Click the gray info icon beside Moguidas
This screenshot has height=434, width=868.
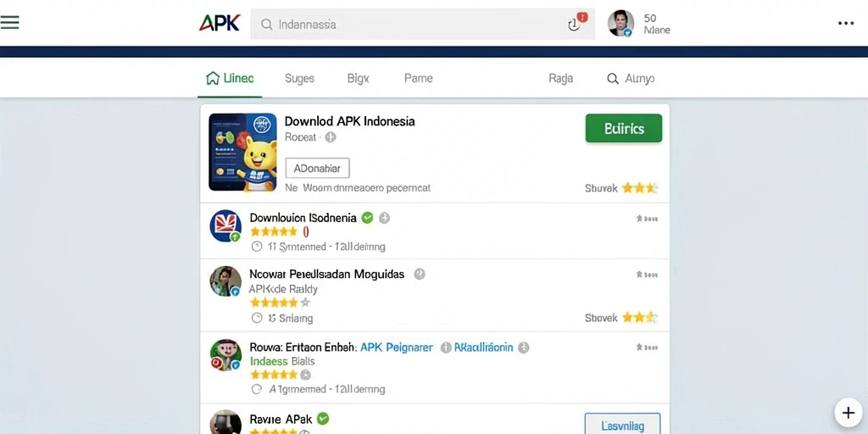[x=420, y=274]
